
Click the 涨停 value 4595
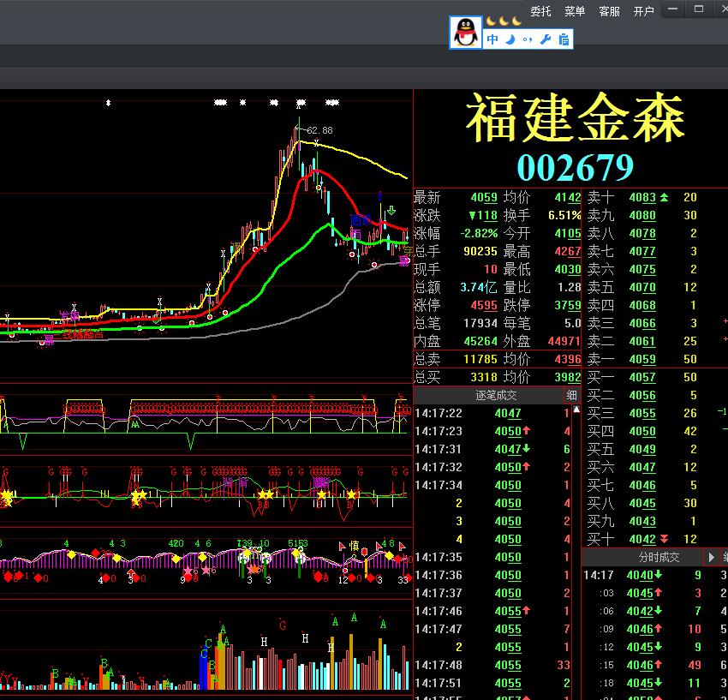[x=484, y=305]
